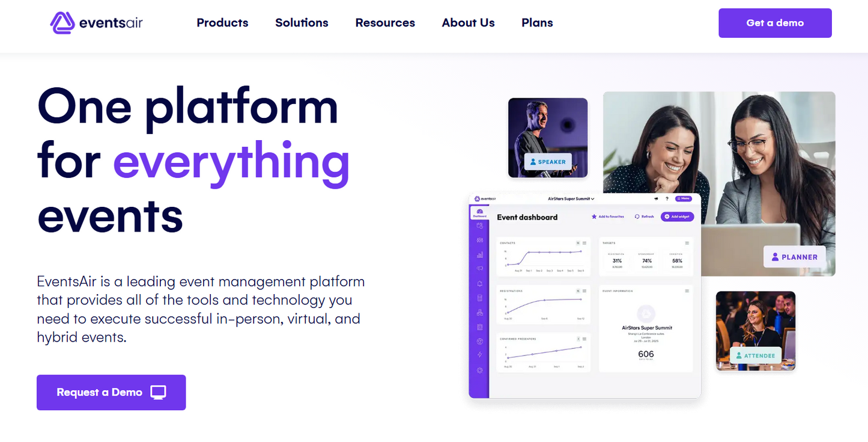
Task: Click the star Add to favorites icon
Action: tap(594, 216)
